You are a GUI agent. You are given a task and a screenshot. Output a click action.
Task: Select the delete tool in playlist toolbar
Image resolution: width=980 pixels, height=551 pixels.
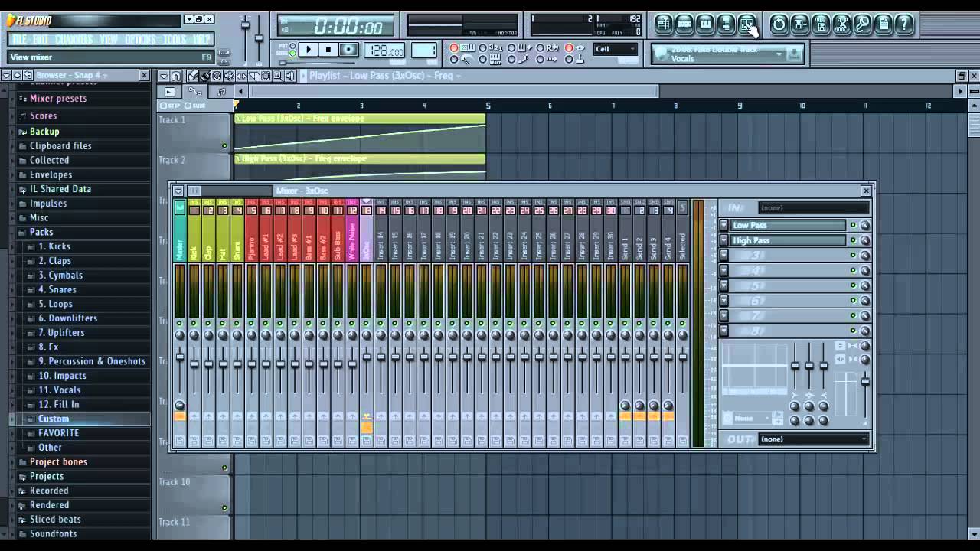(217, 76)
